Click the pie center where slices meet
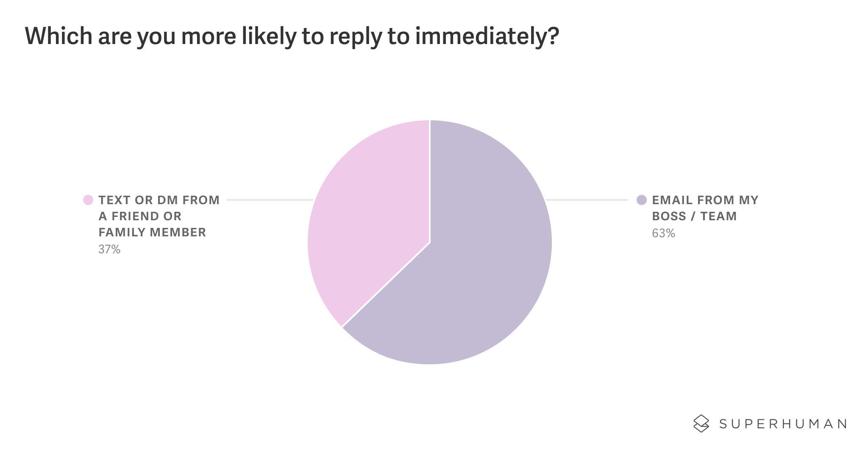 (x=430, y=243)
